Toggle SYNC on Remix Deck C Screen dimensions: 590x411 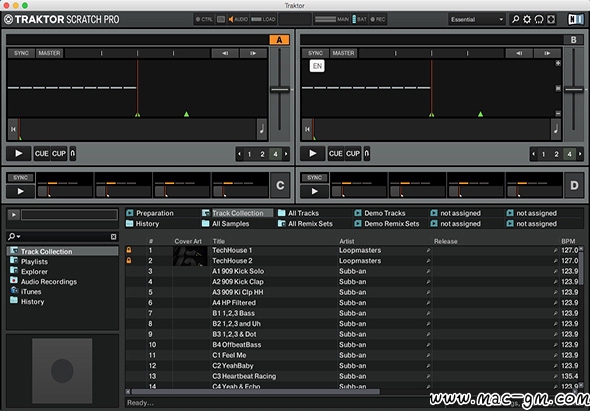pos(21,178)
